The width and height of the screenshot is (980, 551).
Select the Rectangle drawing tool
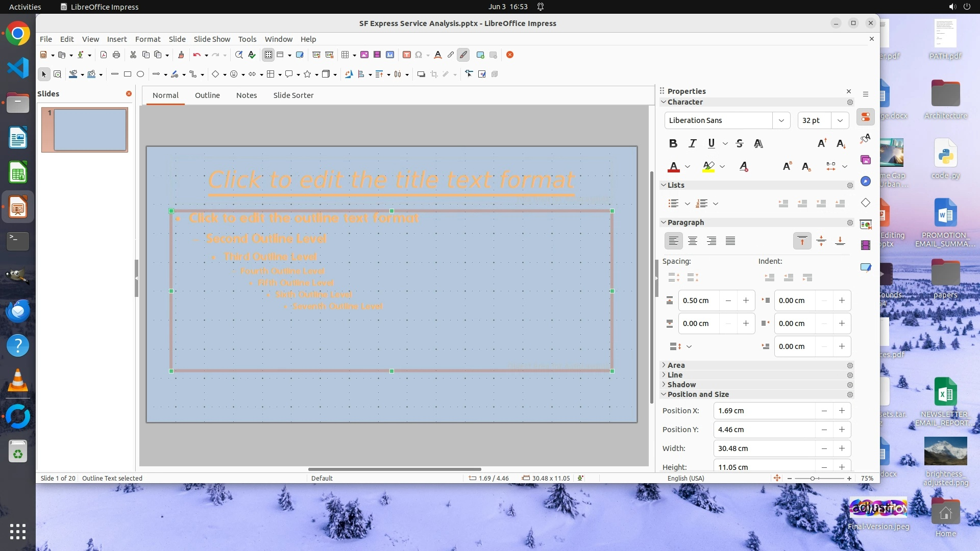(x=128, y=74)
